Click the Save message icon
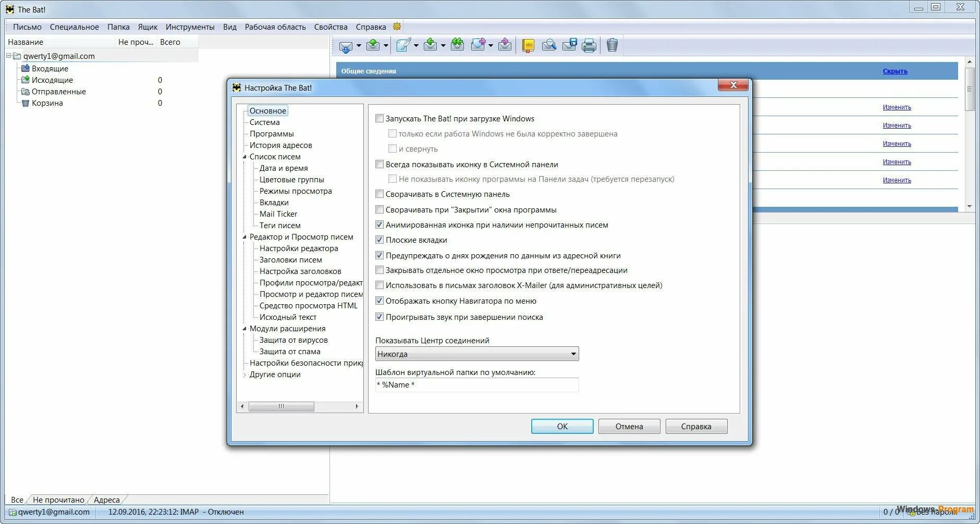The height and width of the screenshot is (524, 980). point(569,45)
